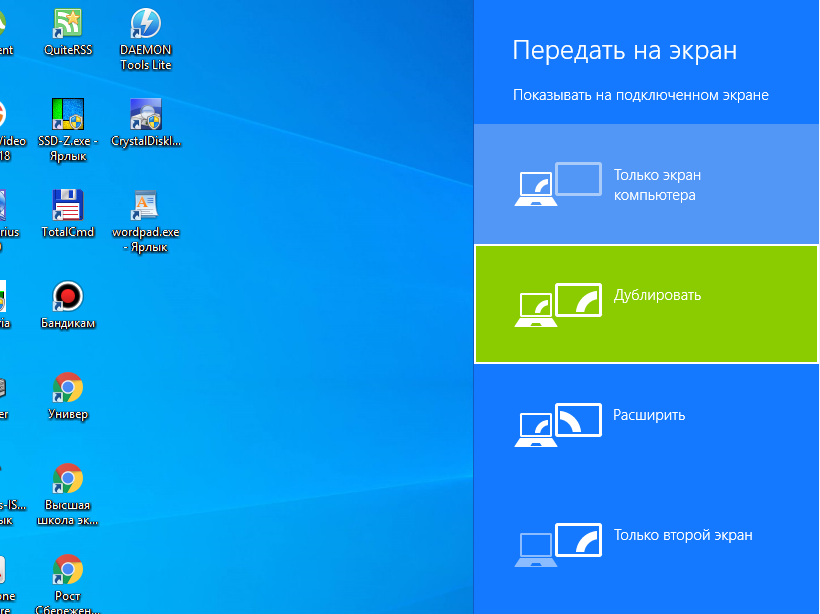The height and width of the screenshot is (614, 820).
Task: Switch to Расширить display mode
Action: pos(649,415)
